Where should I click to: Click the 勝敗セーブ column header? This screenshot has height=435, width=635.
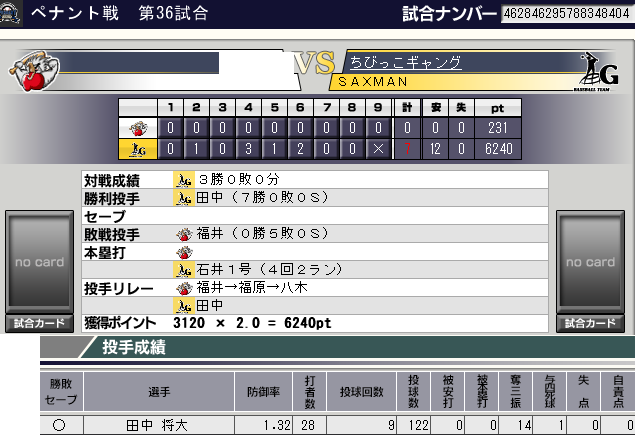pos(61,392)
